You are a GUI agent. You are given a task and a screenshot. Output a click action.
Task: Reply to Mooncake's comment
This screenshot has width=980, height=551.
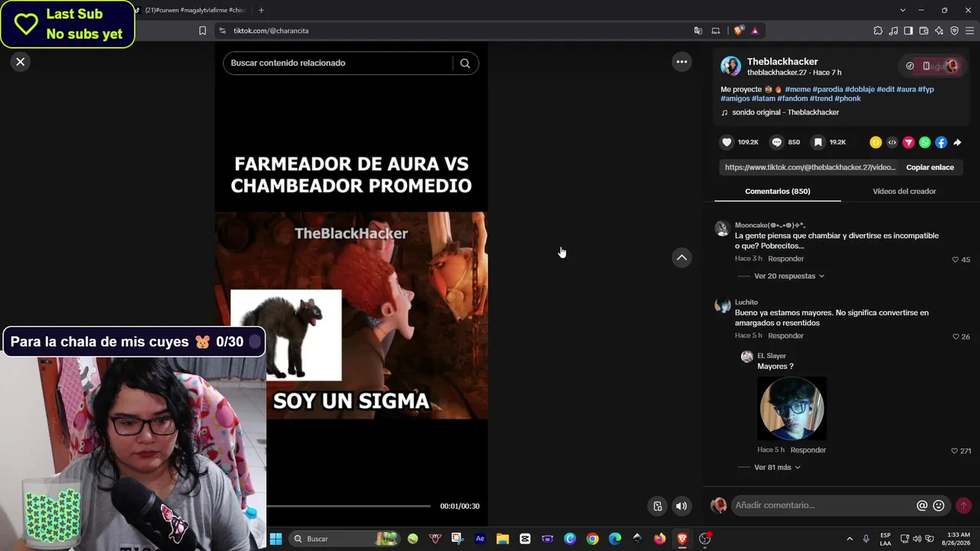click(x=786, y=259)
